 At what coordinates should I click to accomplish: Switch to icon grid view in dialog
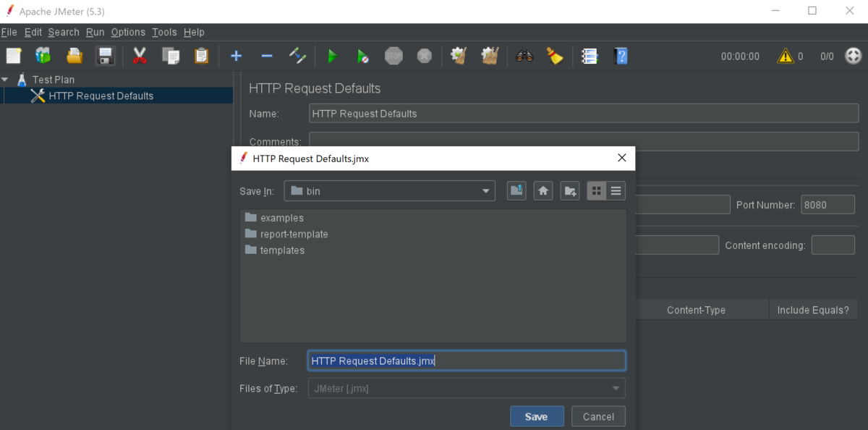(597, 191)
